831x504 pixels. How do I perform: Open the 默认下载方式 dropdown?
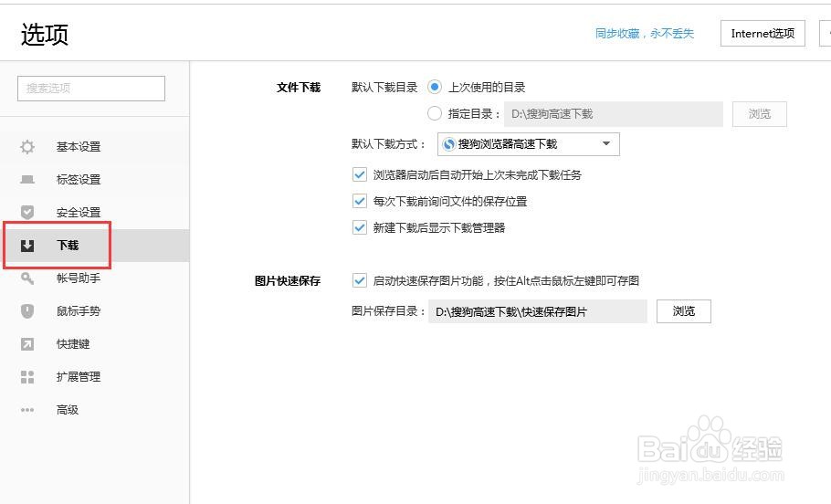(x=529, y=144)
